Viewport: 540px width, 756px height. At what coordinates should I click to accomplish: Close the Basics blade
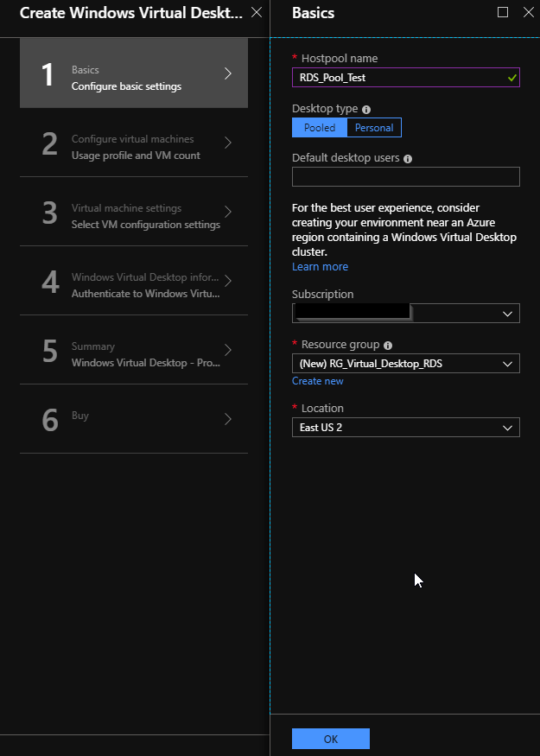(529, 13)
